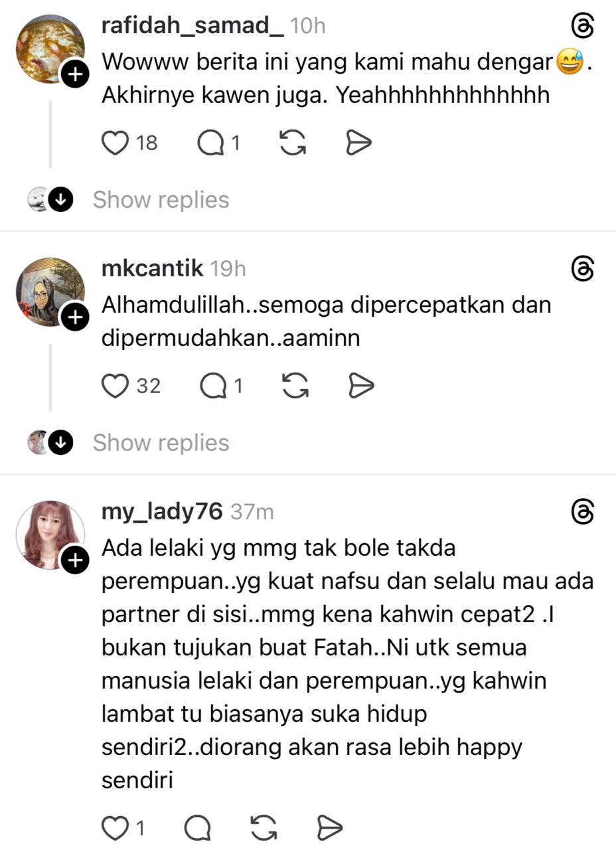Open the reply bubble on rafidah_samad_'s comment
Screen dimensions: 616x850
pyautogui.click(x=211, y=143)
